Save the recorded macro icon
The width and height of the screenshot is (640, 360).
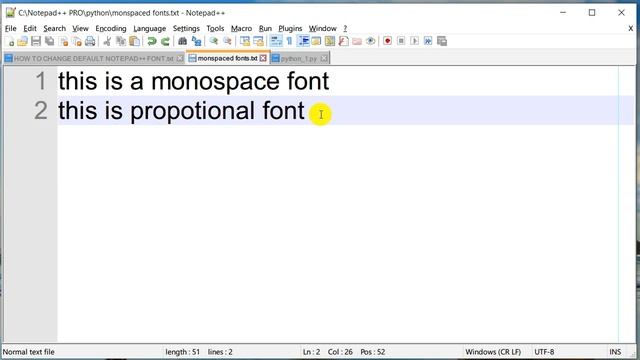tap(442, 41)
